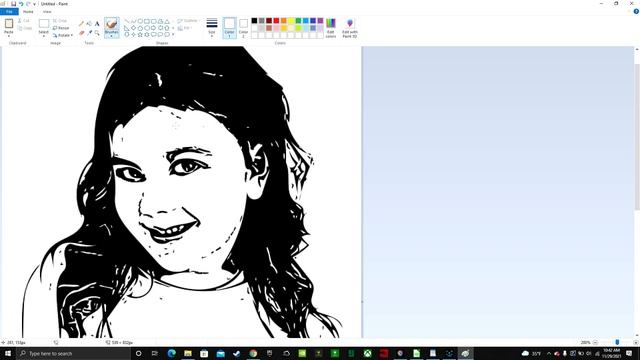Choose the Rounded rectangle shape
640x360 pixels.
153,21
